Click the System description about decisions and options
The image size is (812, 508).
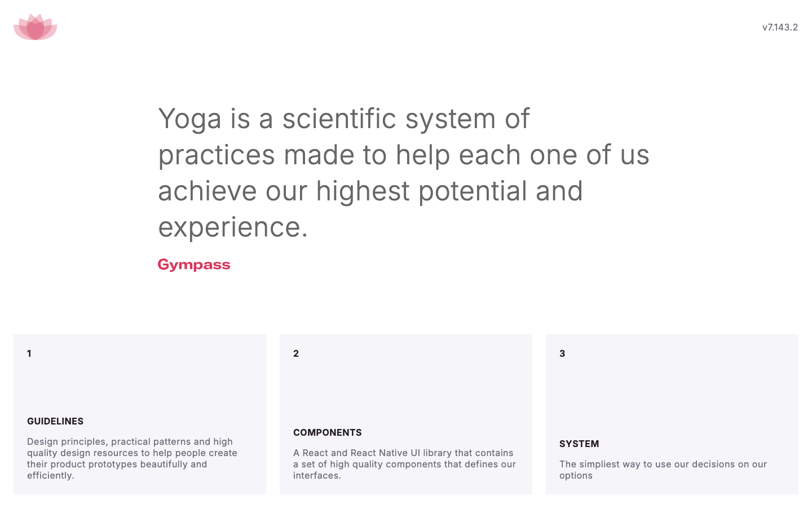(x=663, y=470)
